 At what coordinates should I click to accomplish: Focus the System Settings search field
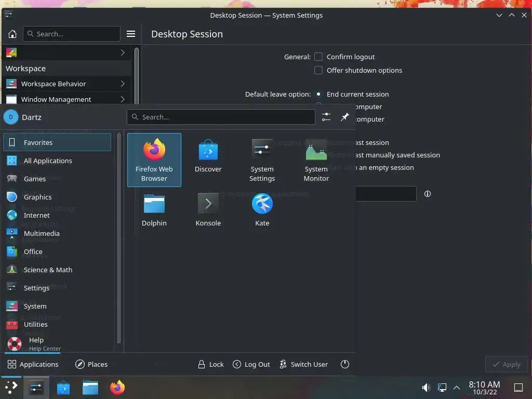[72, 34]
